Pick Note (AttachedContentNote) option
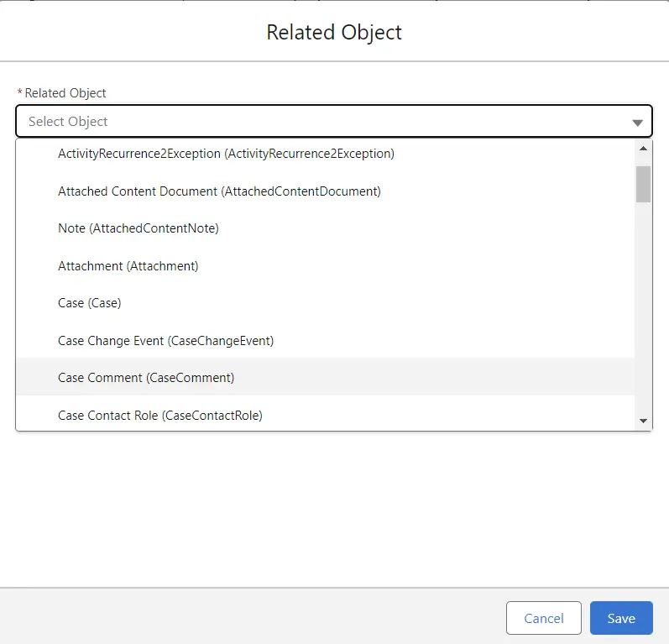This screenshot has width=669, height=644. pos(138,228)
